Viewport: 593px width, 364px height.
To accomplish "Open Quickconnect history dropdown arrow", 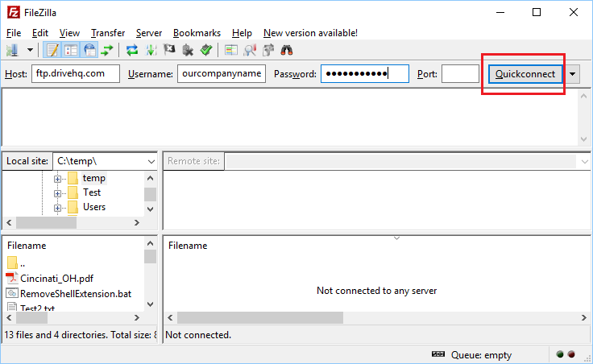I will tap(573, 74).
